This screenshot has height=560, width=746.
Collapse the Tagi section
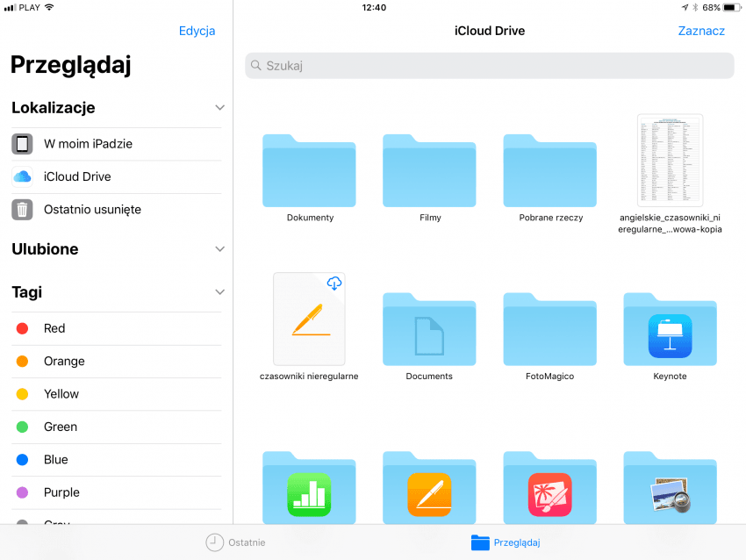click(x=219, y=291)
